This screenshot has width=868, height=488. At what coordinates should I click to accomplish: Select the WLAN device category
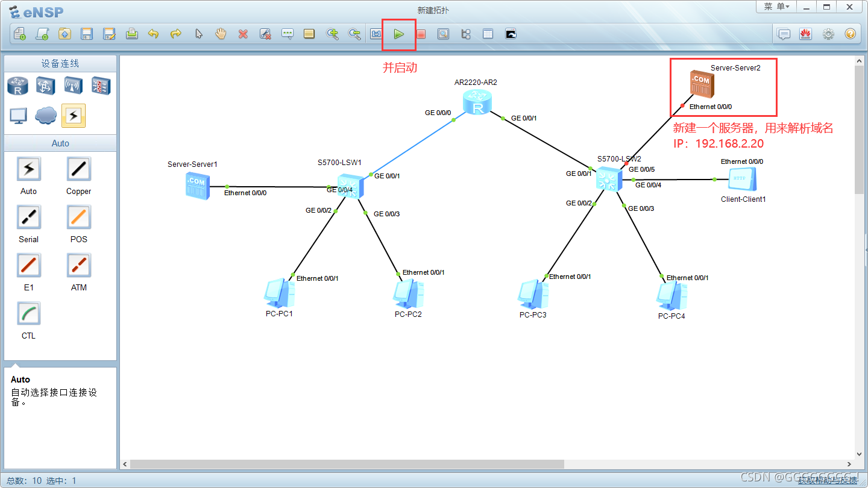pos(74,86)
